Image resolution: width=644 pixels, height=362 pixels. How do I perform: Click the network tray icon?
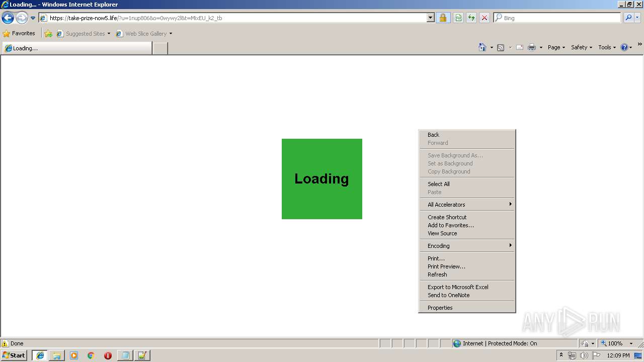pos(572,355)
